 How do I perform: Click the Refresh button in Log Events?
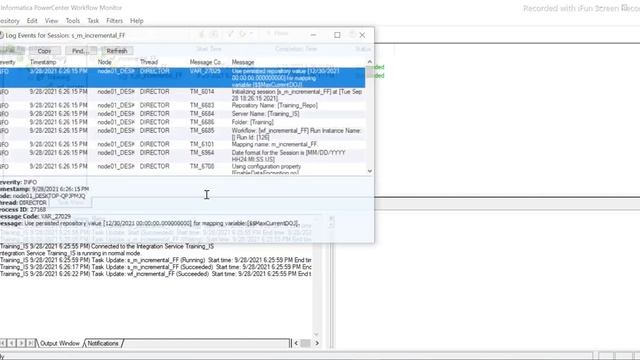coord(117,51)
